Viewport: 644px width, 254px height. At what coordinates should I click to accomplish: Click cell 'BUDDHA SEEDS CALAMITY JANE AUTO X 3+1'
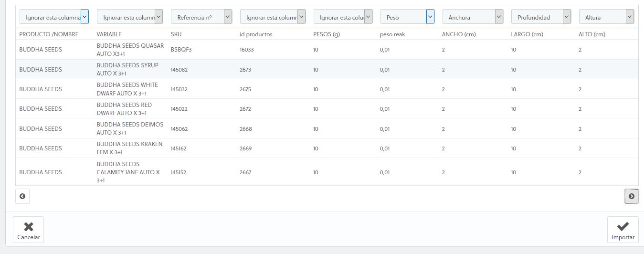[128, 172]
